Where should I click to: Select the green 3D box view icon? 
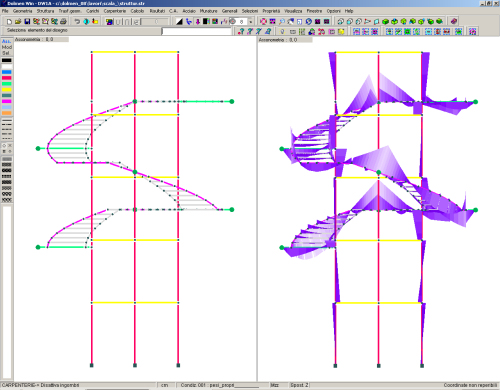point(386,22)
